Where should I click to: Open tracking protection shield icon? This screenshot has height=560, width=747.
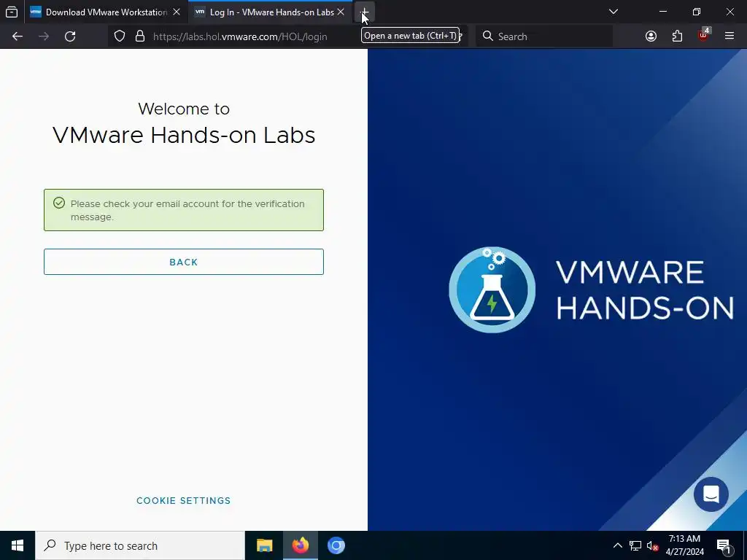click(120, 36)
